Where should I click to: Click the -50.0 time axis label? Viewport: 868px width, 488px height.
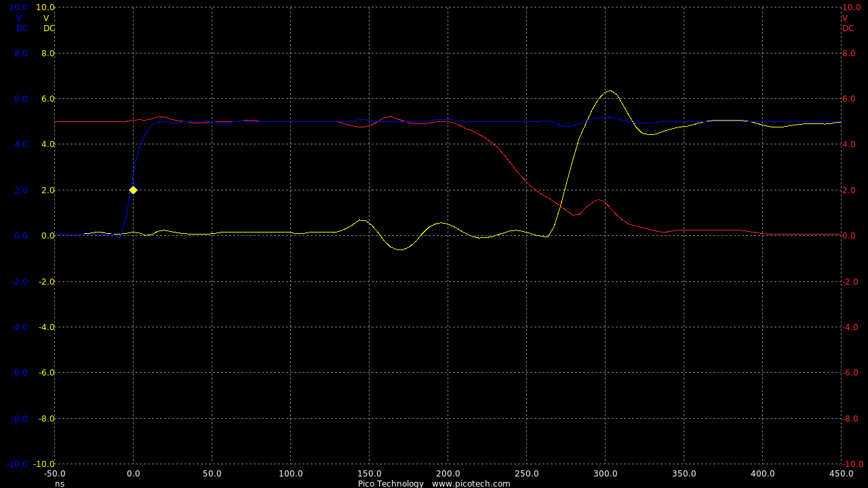tap(54, 474)
